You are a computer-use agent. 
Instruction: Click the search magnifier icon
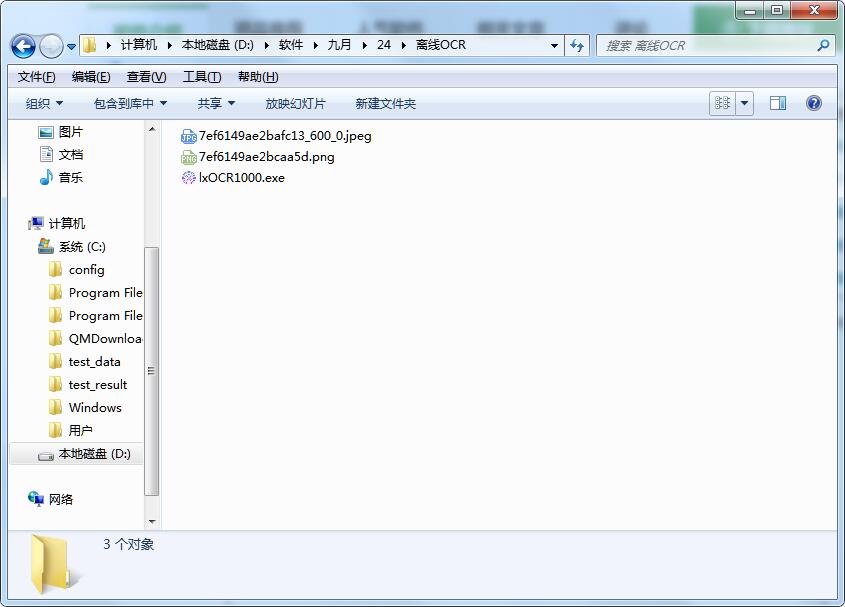tap(823, 45)
